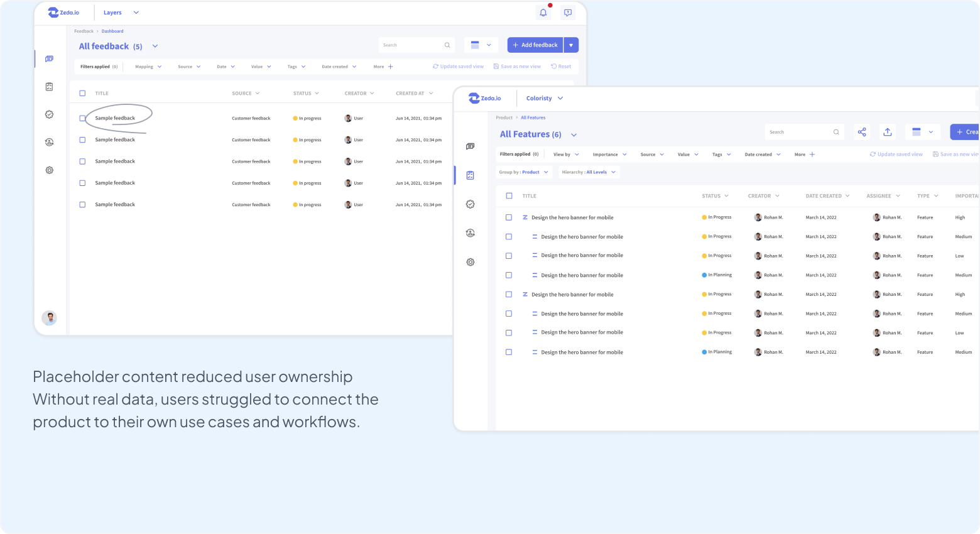Sort by ASSIGNEE column in features table

883,196
